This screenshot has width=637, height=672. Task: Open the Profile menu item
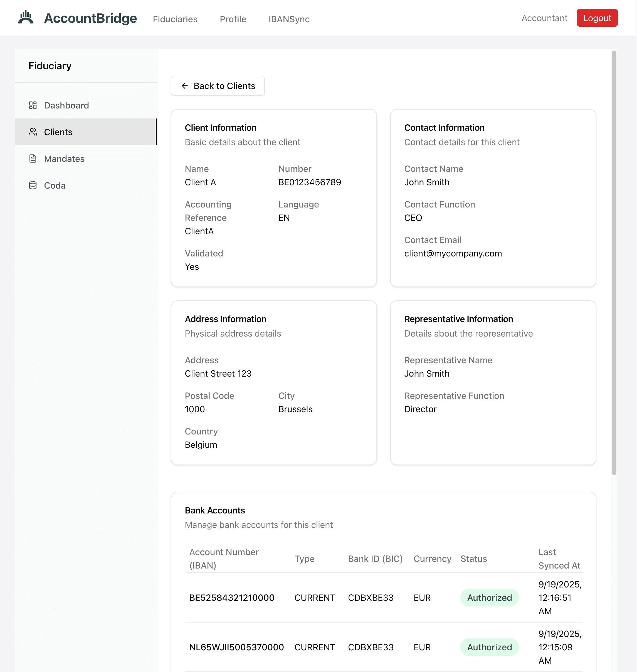pos(233,19)
